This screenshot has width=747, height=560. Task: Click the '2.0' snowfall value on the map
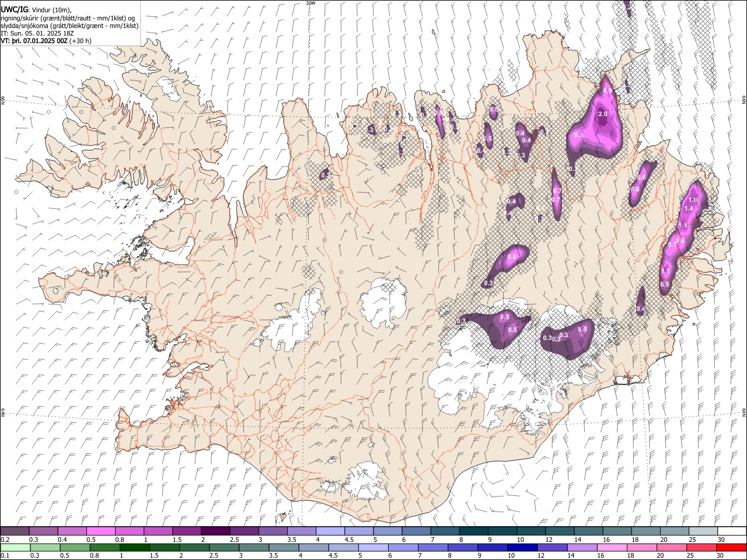tap(603, 114)
